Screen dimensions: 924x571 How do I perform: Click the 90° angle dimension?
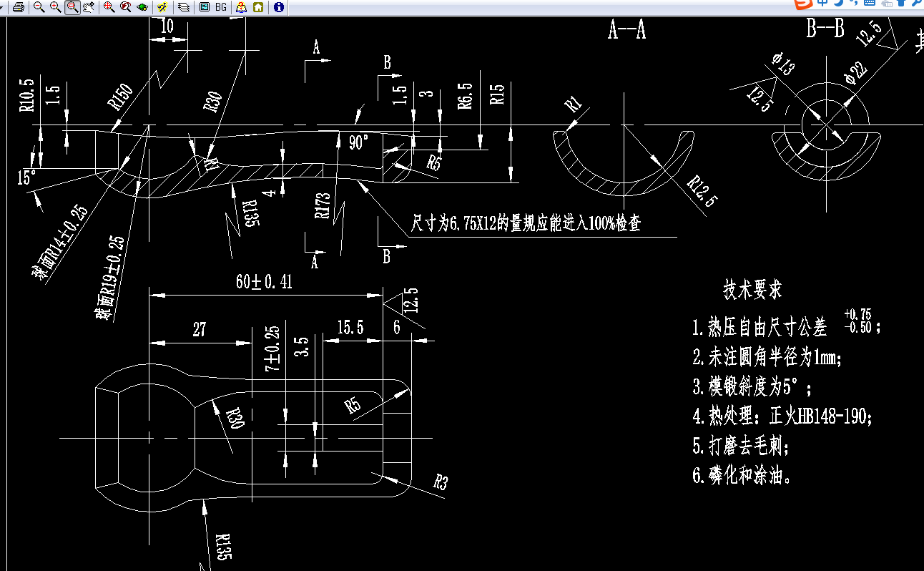[359, 142]
